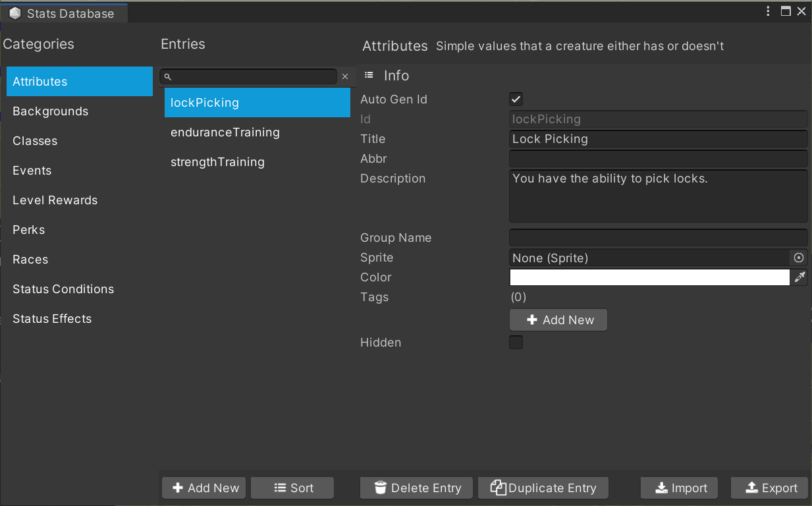Click Add New under Tags
The height and width of the screenshot is (506, 812).
pos(558,320)
